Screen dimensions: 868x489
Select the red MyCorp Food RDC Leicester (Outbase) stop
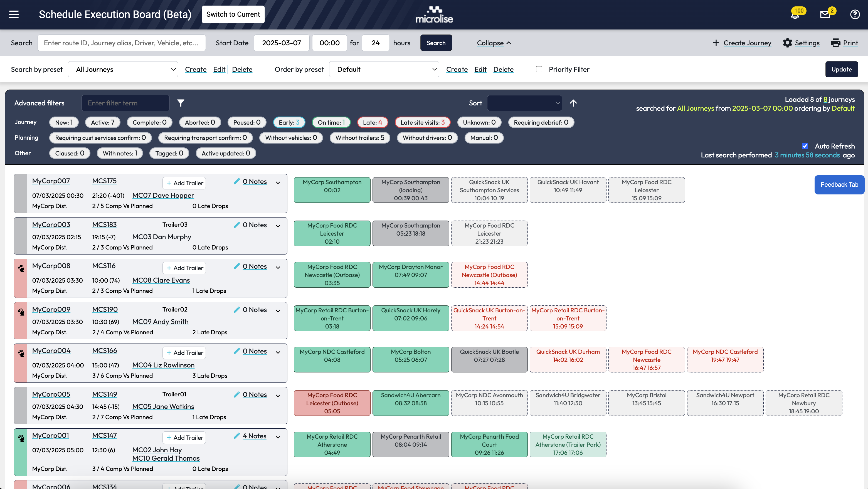tap(332, 403)
